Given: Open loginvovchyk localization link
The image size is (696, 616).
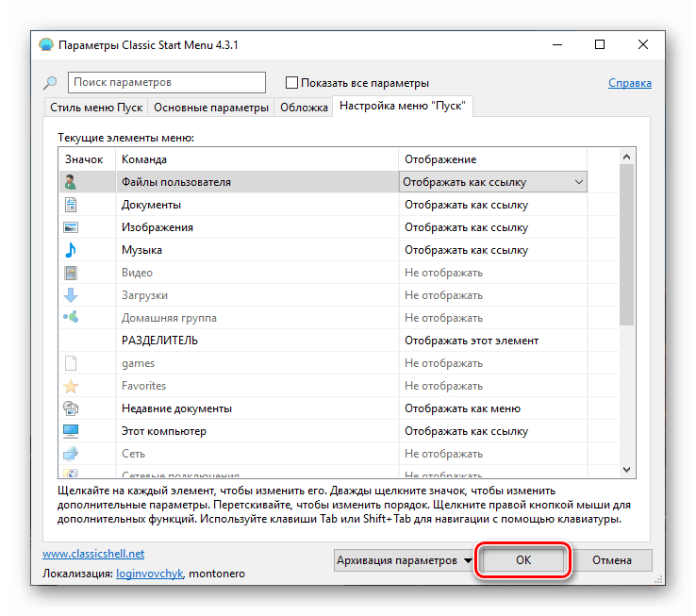Looking at the screenshot, I should point(149,574).
